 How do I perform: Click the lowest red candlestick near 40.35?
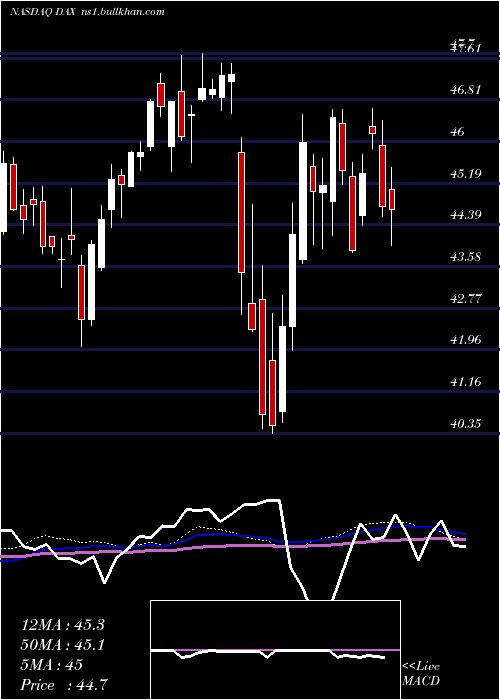pyautogui.click(x=272, y=393)
